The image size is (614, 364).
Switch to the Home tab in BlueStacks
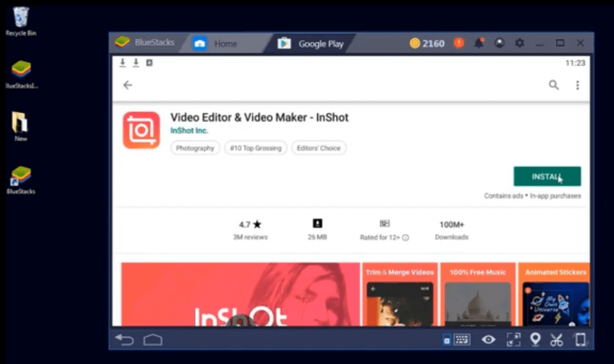point(216,43)
